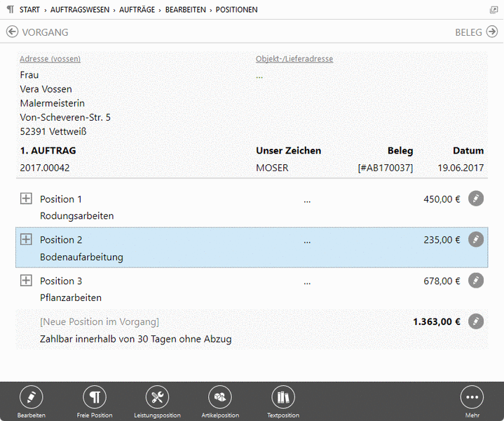
Task: Go back to Vorgang with the left arrow
Action: coord(12,32)
